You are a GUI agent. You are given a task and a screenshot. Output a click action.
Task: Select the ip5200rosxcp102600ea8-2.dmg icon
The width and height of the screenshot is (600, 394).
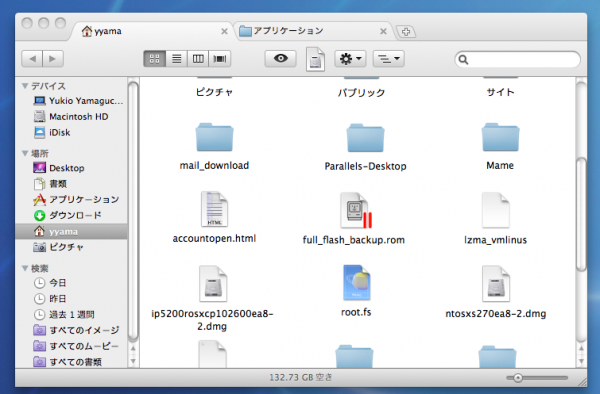pyautogui.click(x=213, y=284)
